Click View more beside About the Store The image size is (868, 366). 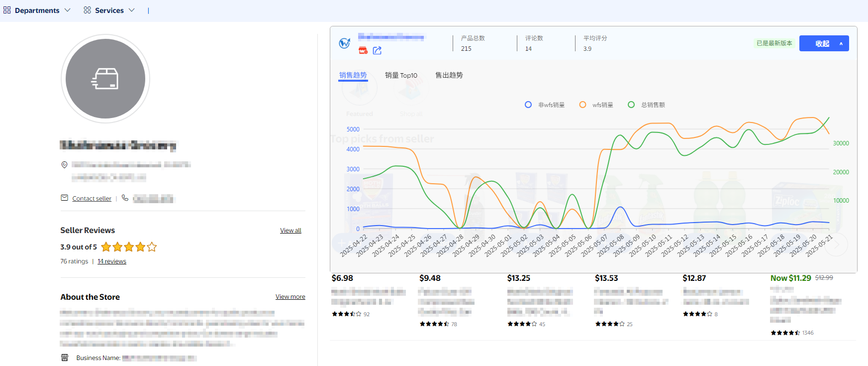pyautogui.click(x=290, y=297)
